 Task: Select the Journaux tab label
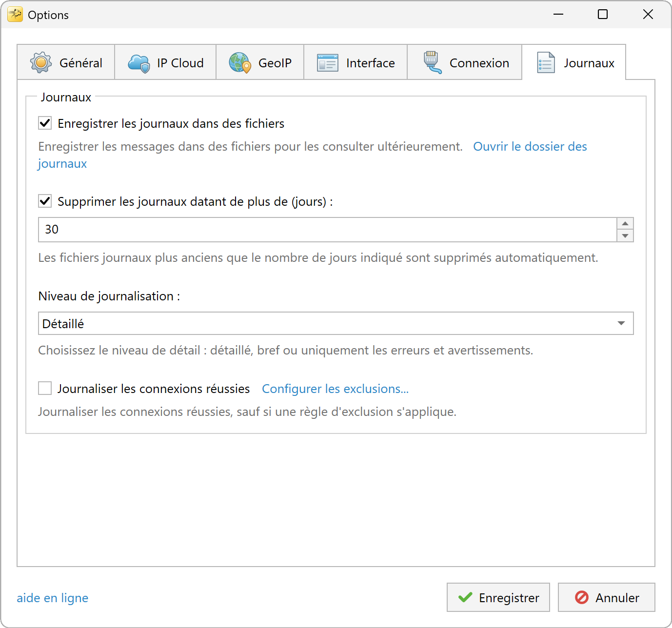click(x=589, y=63)
